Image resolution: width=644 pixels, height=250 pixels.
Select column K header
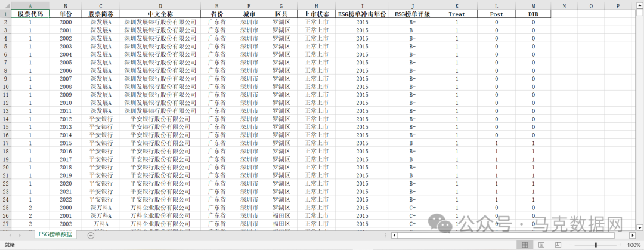[457, 5]
